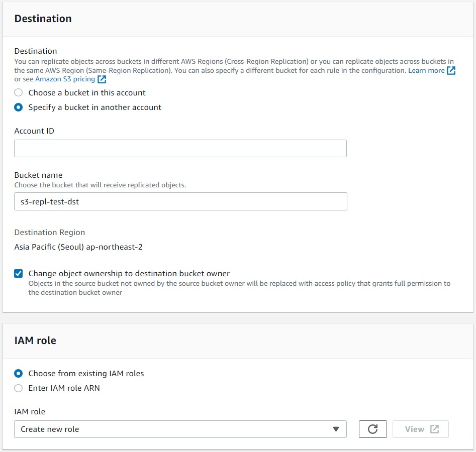Click external link icon after S3 pricing
The image size is (476, 452).
click(102, 79)
